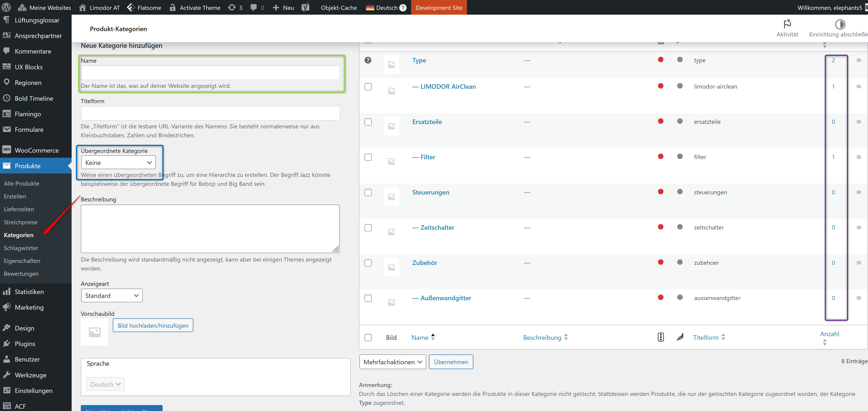Click the Deutsch language help icon
The image size is (868, 411).
[403, 7]
